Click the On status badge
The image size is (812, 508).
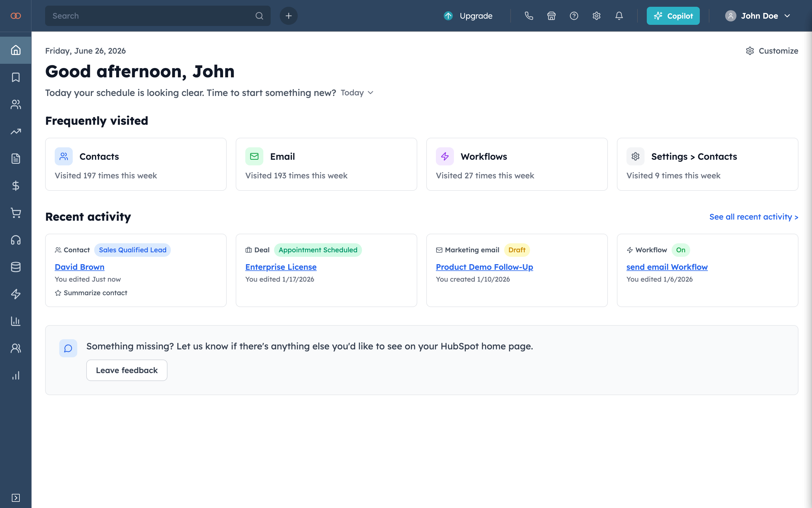click(x=680, y=250)
